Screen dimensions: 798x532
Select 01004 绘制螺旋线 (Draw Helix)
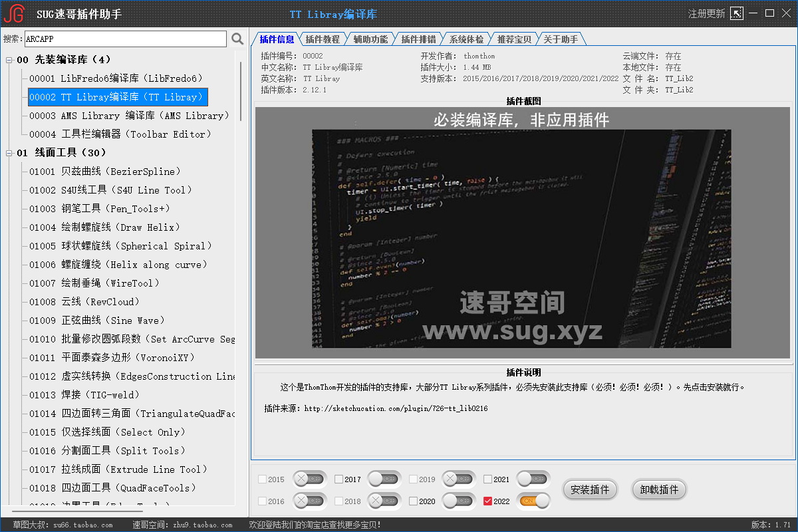(105, 227)
